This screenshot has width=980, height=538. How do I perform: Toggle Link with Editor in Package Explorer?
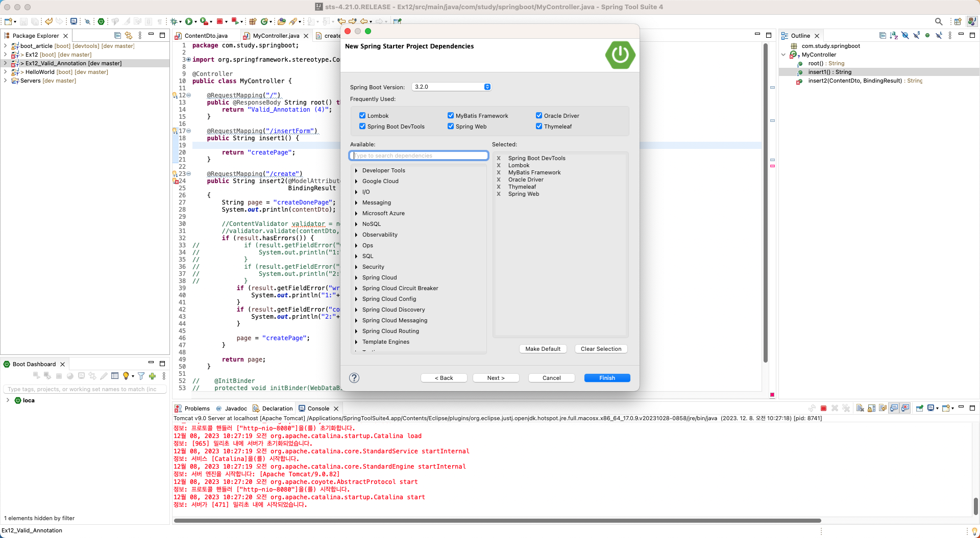pos(129,36)
